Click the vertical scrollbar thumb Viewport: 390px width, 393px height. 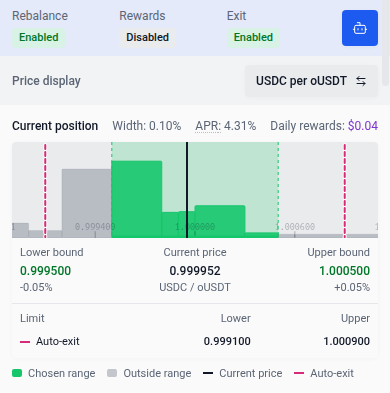pyautogui.click(x=386, y=43)
